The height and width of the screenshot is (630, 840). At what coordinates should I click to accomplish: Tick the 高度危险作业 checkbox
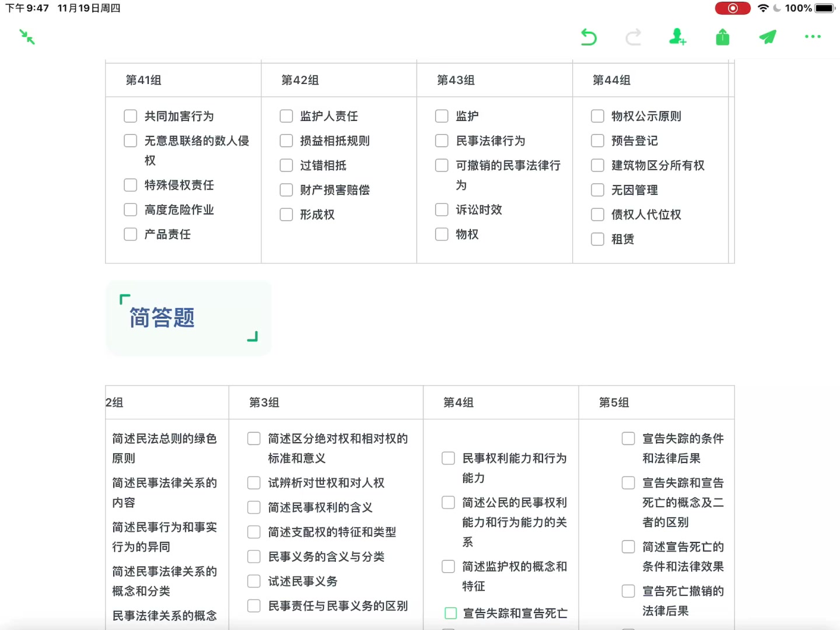click(131, 209)
